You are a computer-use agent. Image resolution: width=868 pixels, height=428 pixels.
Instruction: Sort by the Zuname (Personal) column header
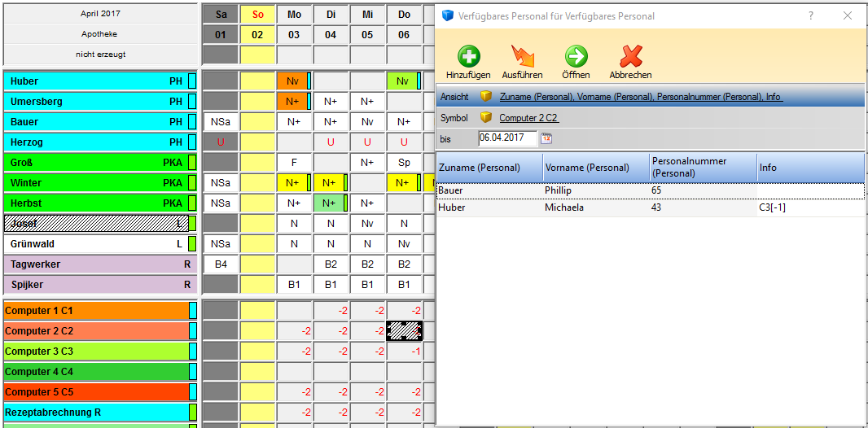point(489,168)
